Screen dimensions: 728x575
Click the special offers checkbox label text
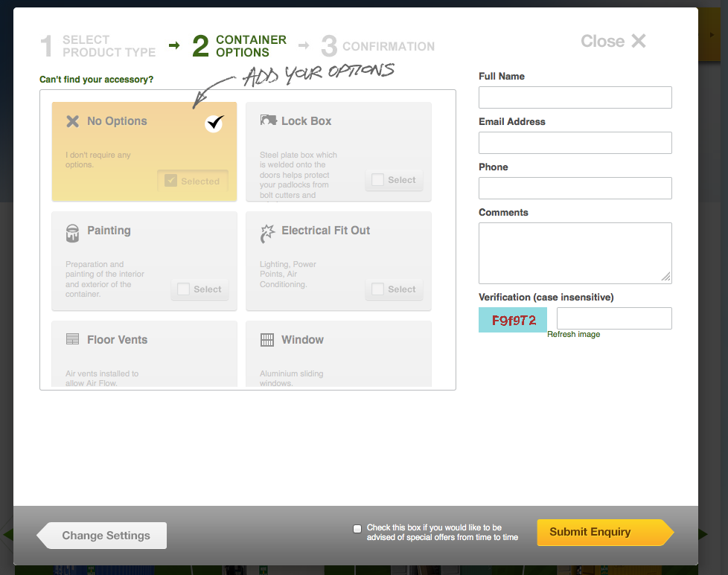442,533
